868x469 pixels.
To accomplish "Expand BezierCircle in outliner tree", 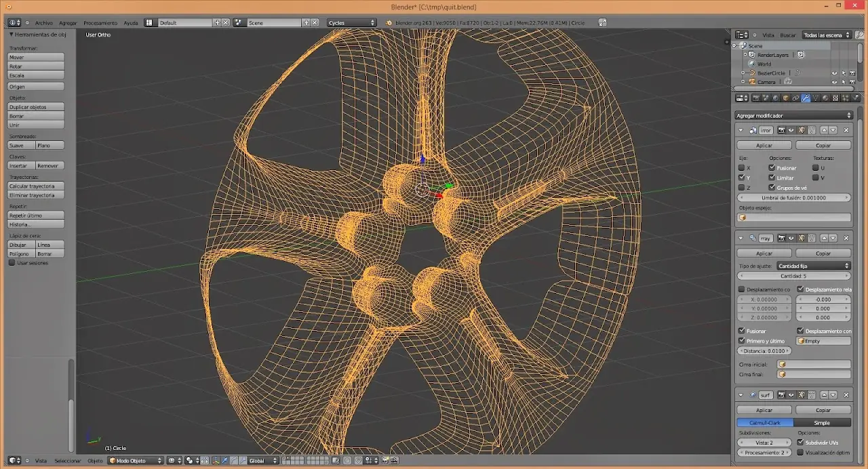I will click(743, 73).
